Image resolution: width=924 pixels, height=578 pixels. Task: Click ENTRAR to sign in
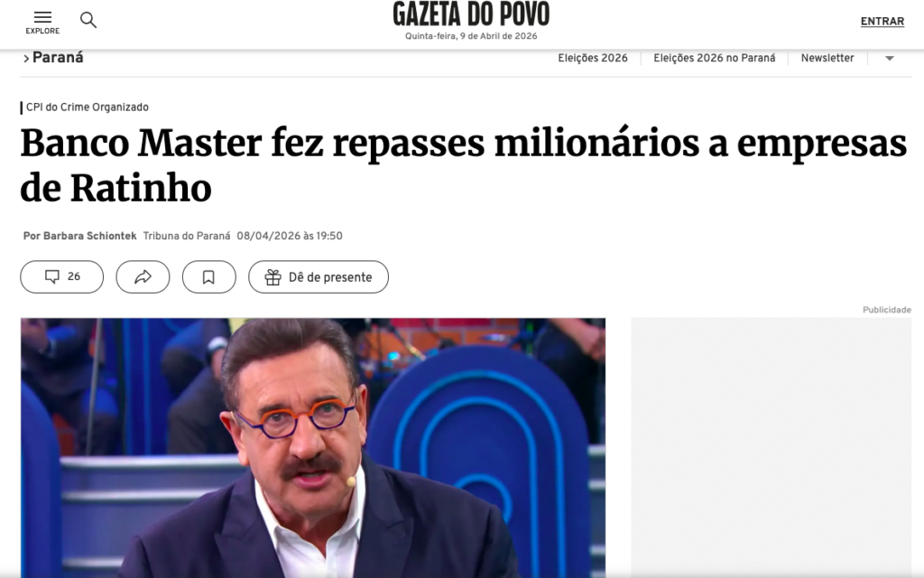coord(882,22)
